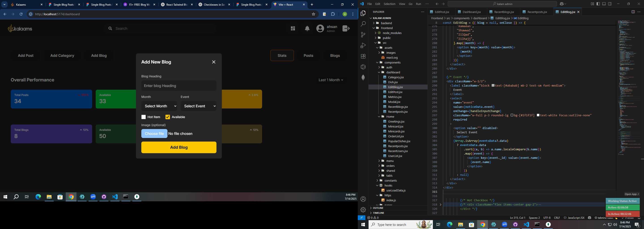
Task: Click Add Post button on dashboard
Action: [26, 55]
